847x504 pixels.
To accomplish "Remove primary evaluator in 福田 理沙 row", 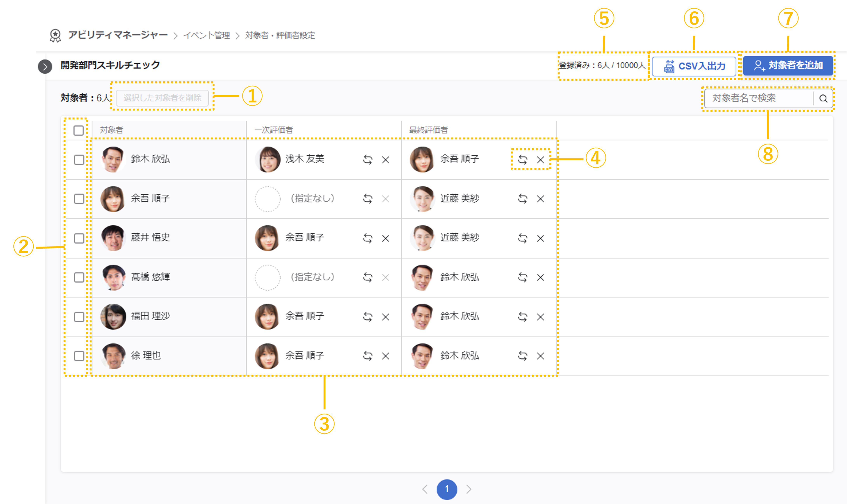I will click(385, 317).
